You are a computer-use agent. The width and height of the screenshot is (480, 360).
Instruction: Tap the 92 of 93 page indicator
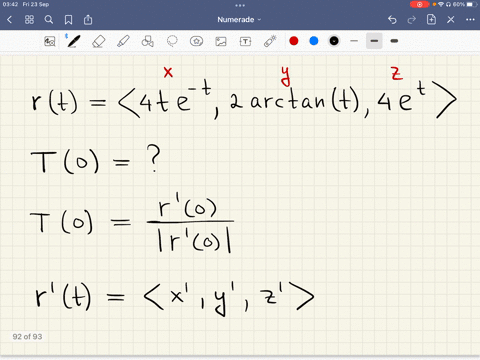point(27,337)
